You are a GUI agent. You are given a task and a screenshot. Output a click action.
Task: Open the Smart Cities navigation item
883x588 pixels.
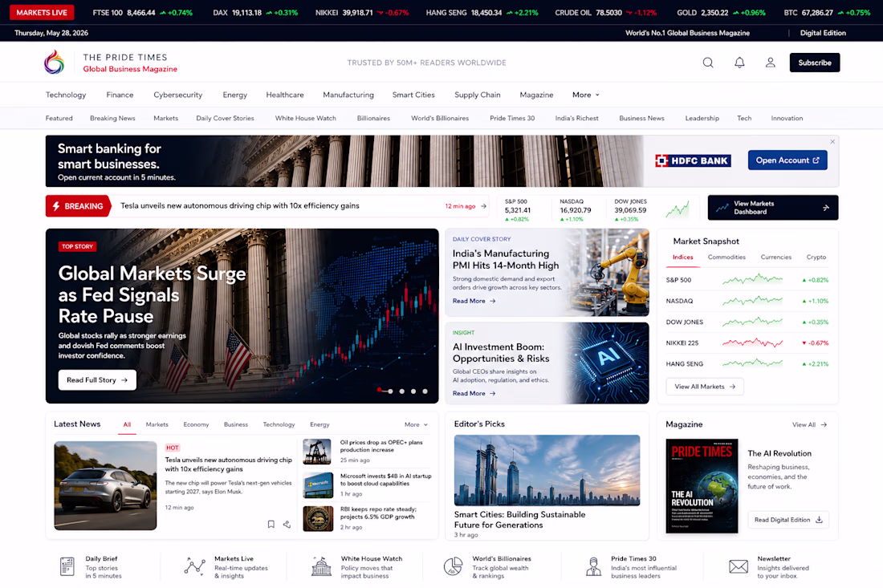pyautogui.click(x=413, y=95)
